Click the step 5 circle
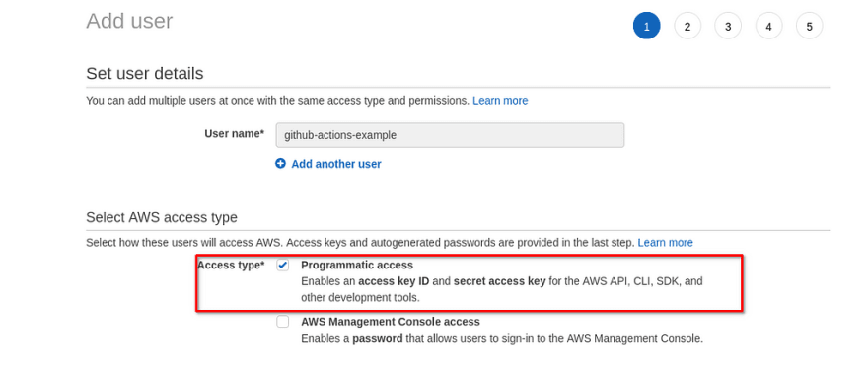 pyautogui.click(x=810, y=26)
